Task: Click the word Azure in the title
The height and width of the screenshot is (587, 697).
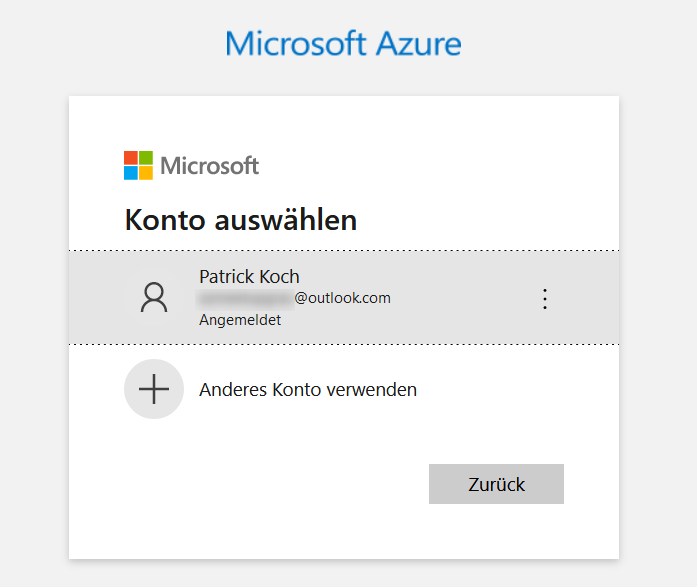Action: click(x=418, y=44)
